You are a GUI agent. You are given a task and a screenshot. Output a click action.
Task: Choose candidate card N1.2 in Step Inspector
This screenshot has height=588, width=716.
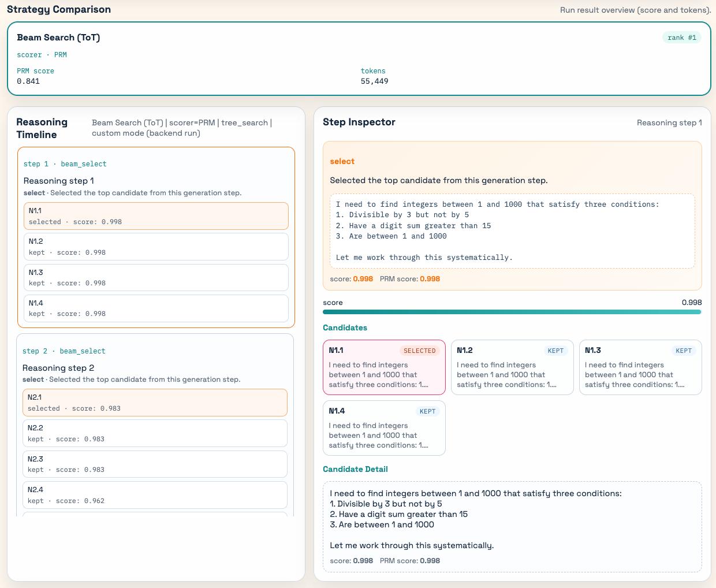point(512,367)
